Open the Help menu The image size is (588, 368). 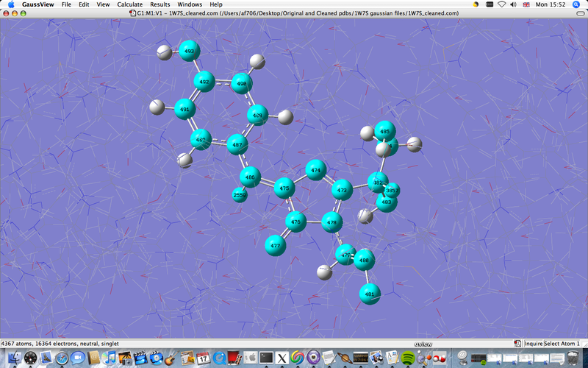click(216, 4)
